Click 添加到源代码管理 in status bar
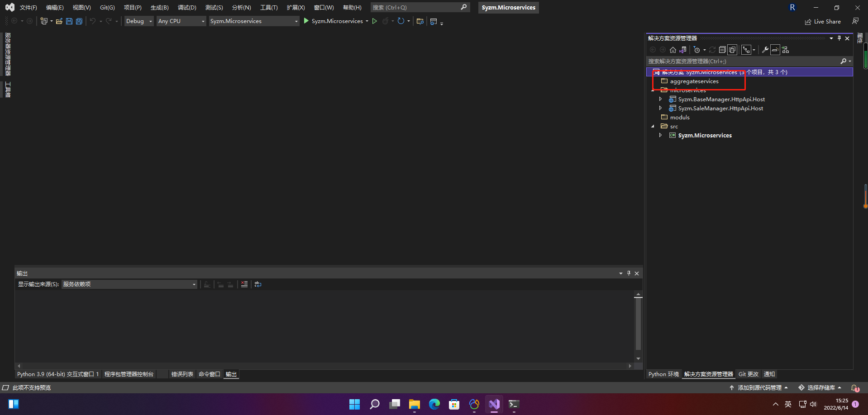 [759, 388]
